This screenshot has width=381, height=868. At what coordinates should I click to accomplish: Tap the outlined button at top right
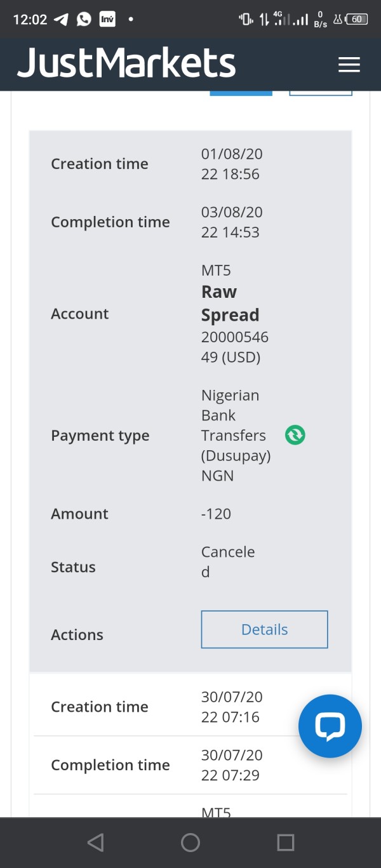point(320,93)
